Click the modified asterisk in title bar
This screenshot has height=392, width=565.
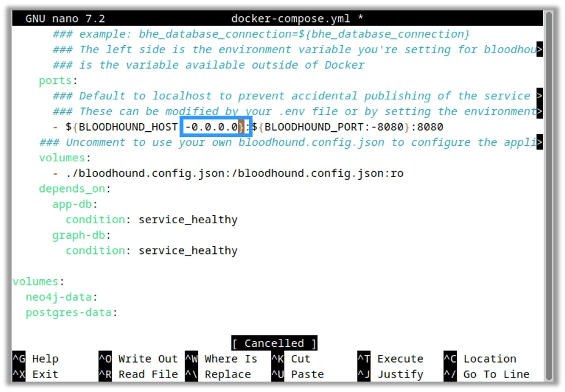(x=360, y=19)
